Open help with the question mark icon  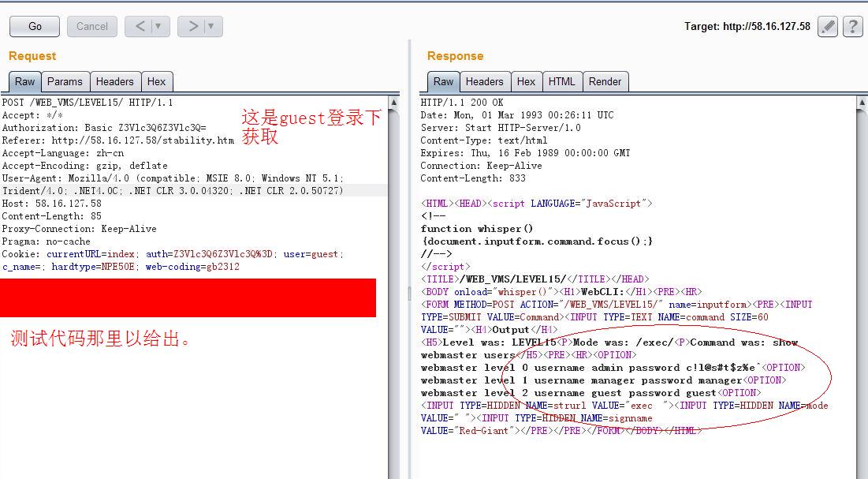(x=852, y=27)
